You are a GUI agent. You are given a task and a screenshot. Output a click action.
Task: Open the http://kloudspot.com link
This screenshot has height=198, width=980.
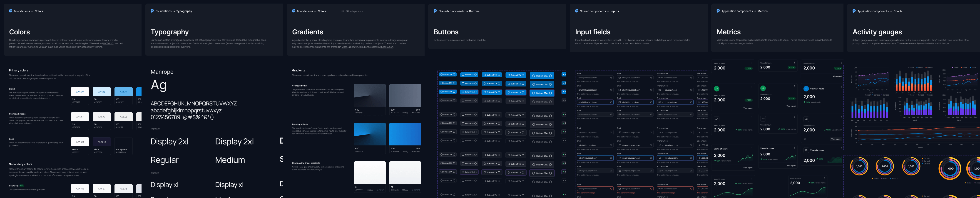click(351, 11)
